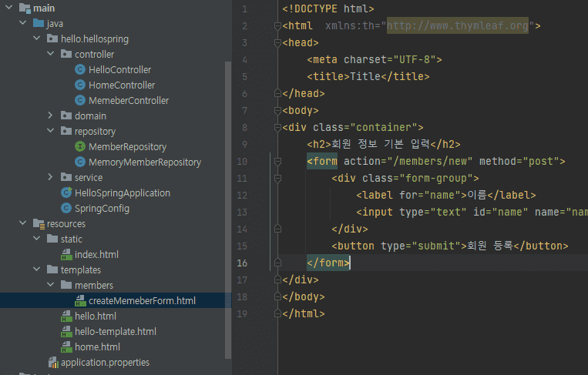Collapse the hello.hellospring package chevron
Image resolution: width=588 pixels, height=375 pixels.
(x=37, y=39)
